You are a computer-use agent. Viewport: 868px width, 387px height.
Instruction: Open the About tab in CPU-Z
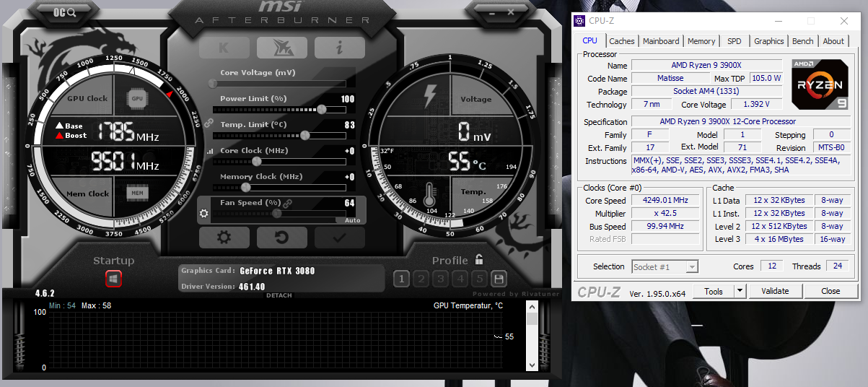pos(833,41)
